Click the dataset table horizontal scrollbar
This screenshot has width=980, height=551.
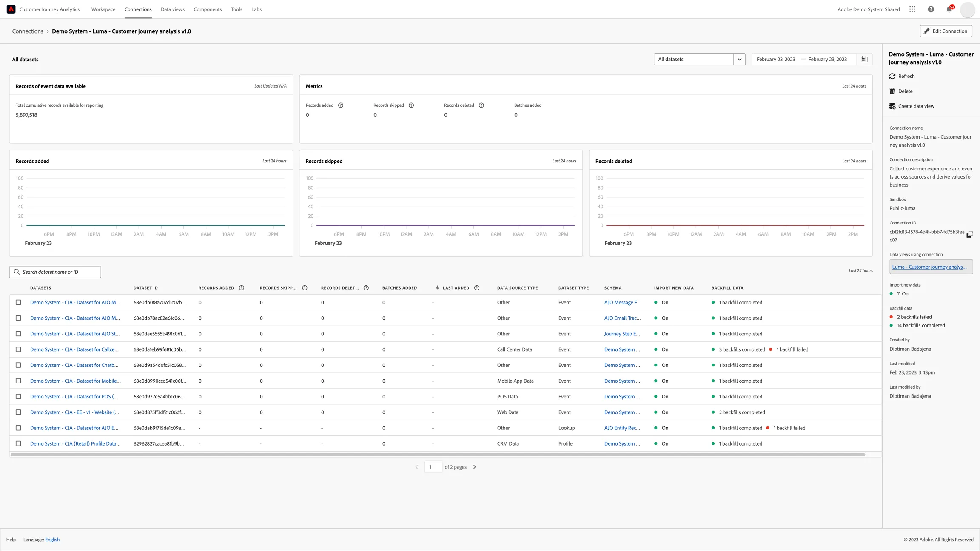click(438, 454)
